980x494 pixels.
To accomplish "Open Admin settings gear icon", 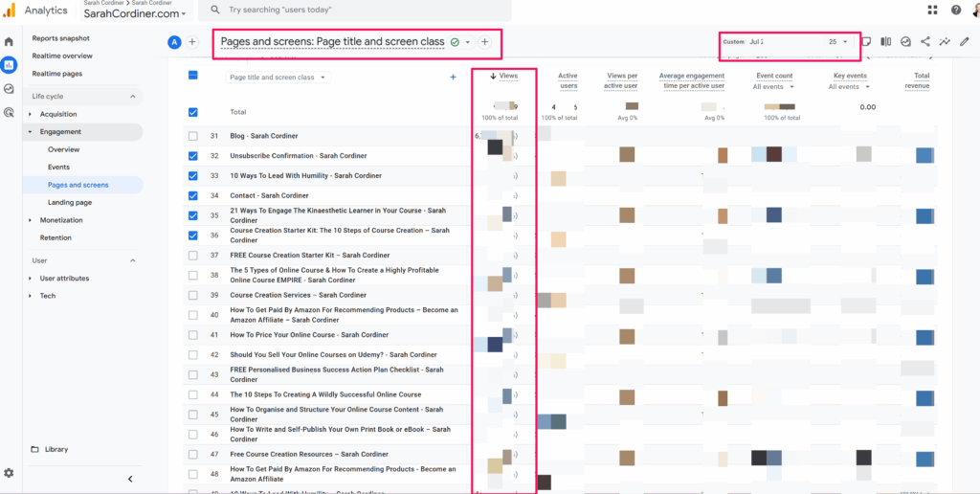I will click(9, 473).
